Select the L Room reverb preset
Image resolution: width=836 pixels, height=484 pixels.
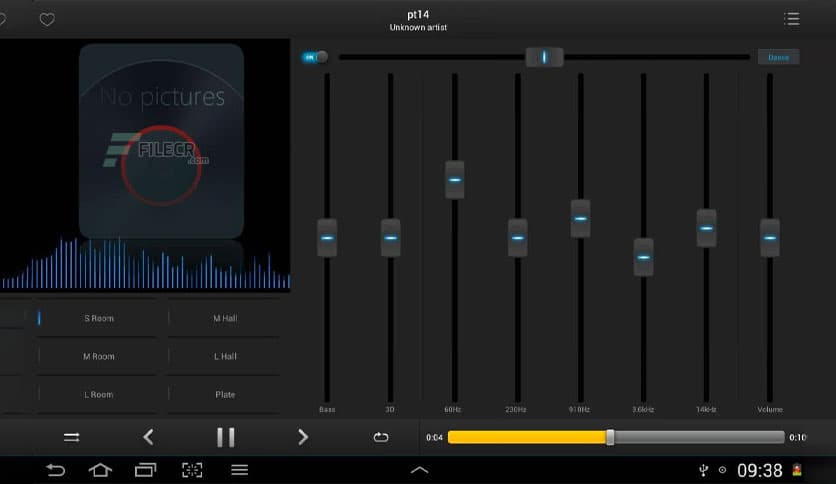pos(98,395)
